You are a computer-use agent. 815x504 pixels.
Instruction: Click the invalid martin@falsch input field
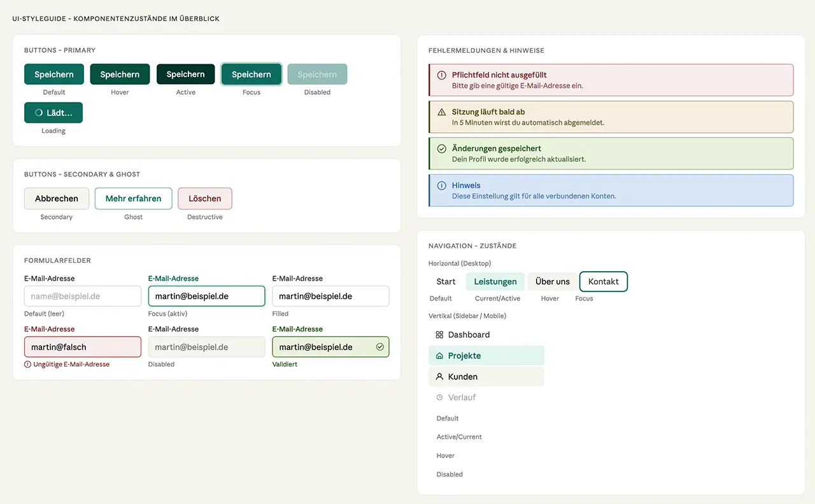(82, 347)
